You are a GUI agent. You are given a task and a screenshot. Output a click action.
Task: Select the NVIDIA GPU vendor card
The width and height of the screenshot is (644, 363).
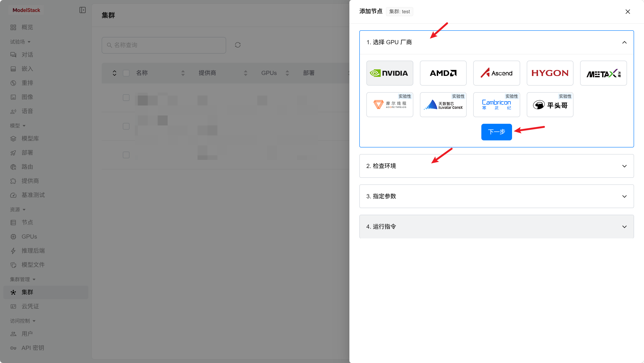pyautogui.click(x=389, y=73)
